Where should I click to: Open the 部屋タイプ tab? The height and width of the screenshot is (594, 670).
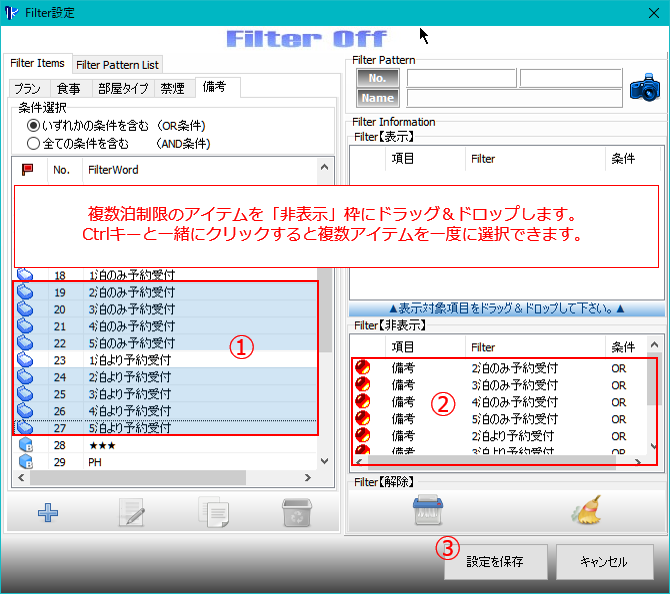click(x=123, y=88)
